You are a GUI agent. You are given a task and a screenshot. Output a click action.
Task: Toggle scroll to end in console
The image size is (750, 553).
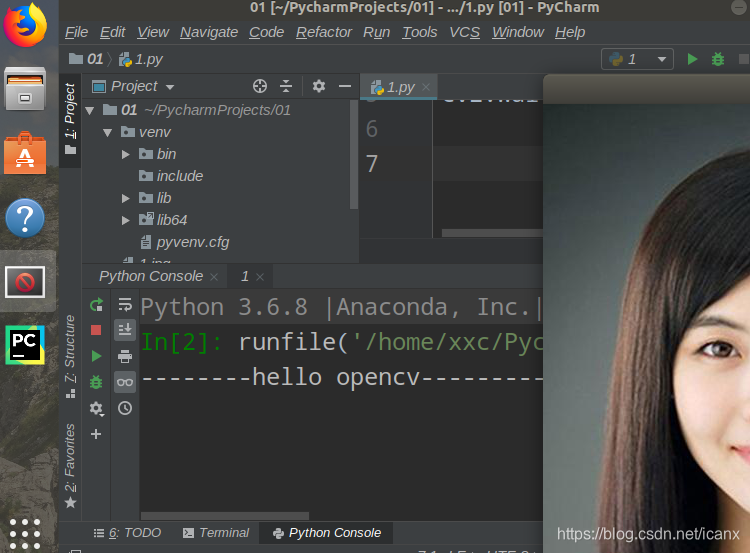tap(125, 330)
